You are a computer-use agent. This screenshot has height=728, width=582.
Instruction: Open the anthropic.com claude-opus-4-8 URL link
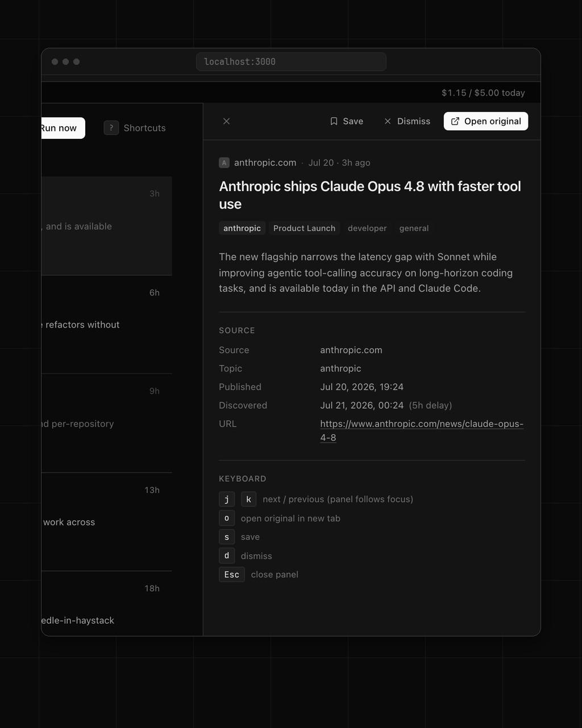coord(421,431)
